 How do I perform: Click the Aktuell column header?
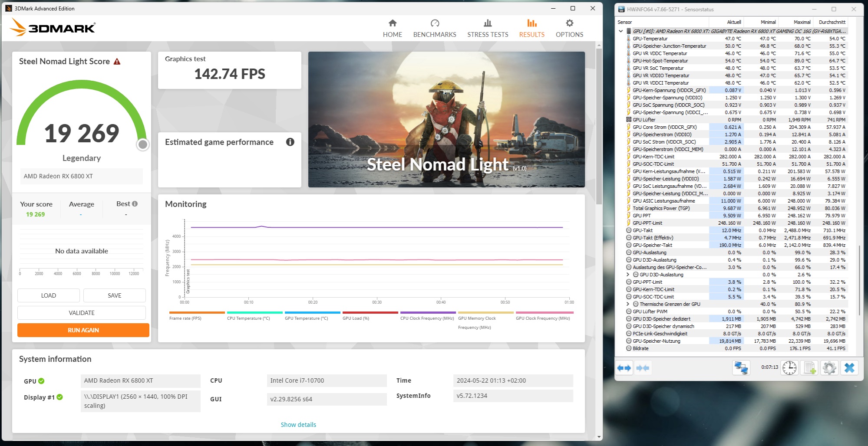coord(726,22)
